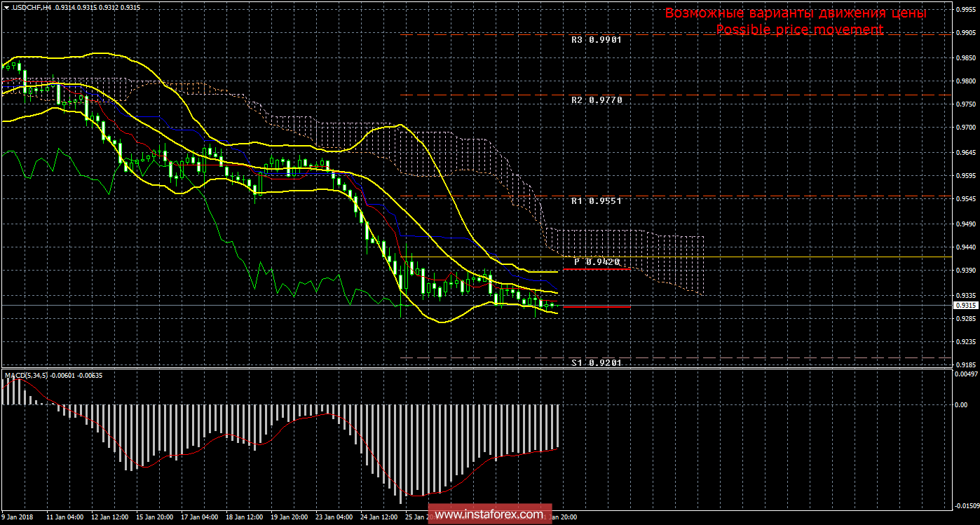Click the Russian 'Возможные варианты движения цены' title
Screen dimensions: 980x525
pyautogui.click(x=796, y=13)
